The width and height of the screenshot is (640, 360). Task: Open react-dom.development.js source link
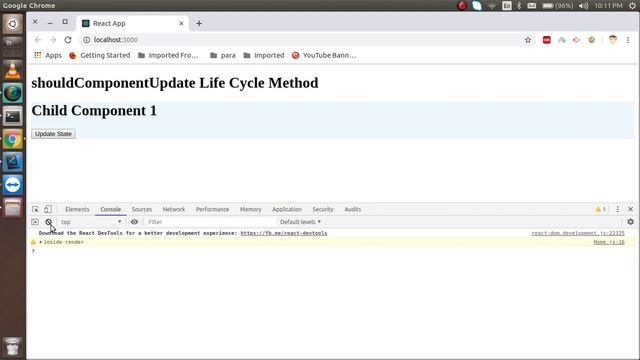(578, 233)
